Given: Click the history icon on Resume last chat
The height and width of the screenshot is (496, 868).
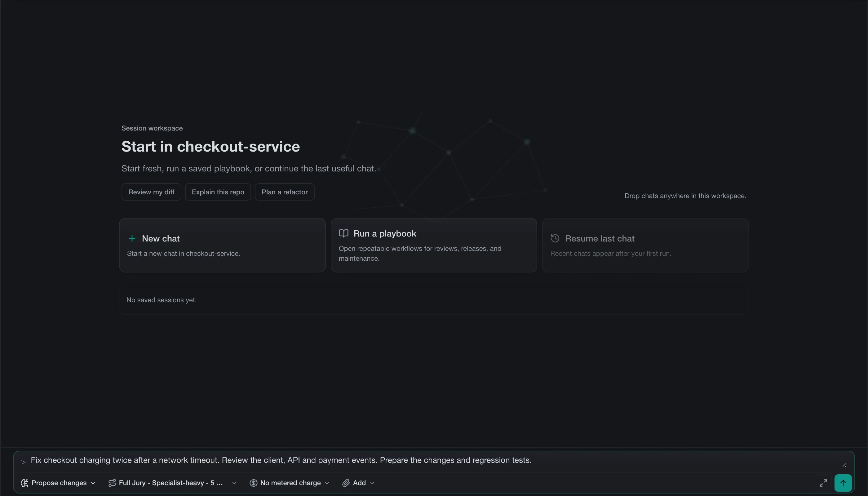Looking at the screenshot, I should tap(555, 238).
